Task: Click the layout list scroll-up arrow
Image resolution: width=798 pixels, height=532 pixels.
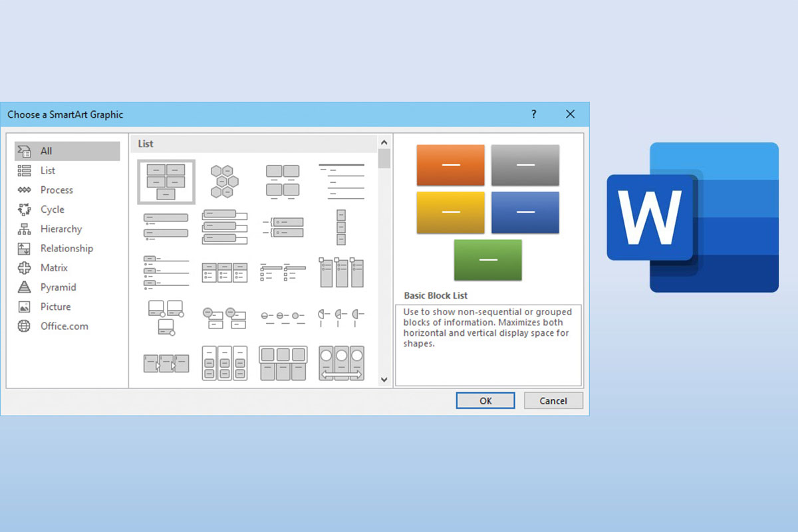Action: pyautogui.click(x=384, y=142)
